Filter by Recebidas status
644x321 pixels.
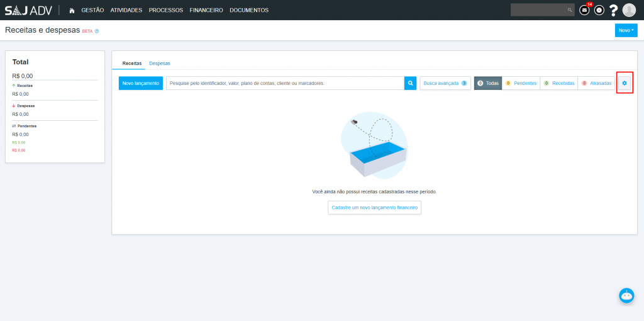point(559,83)
